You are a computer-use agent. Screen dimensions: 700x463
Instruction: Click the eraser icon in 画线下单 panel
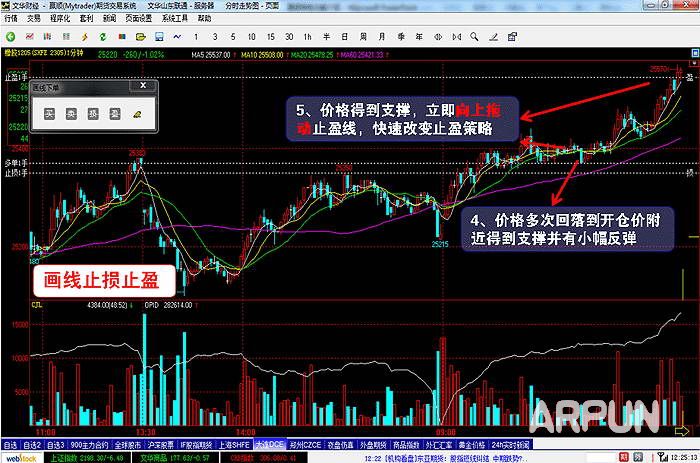click(138, 114)
